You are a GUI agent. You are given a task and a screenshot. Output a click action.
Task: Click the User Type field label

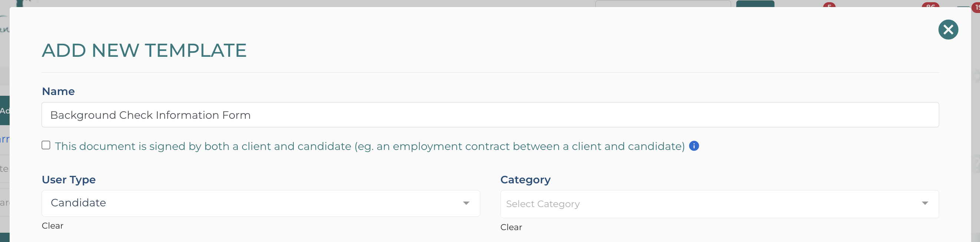point(69,180)
